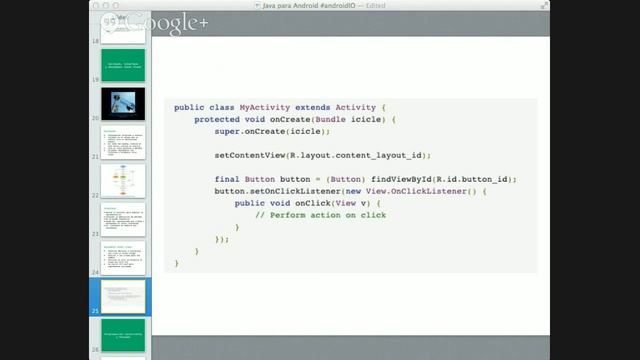Viewport: 640px width, 360px height.
Task: Open slide 26 green section thumbnail
Action: (123, 335)
